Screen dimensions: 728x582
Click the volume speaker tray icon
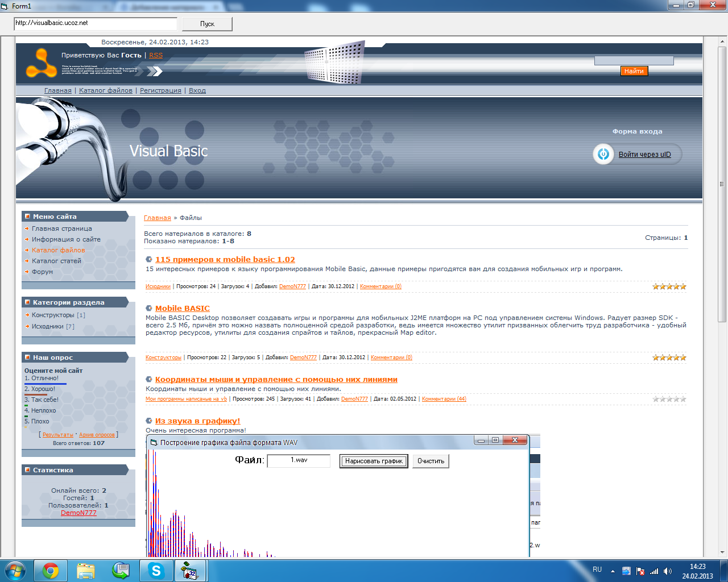668,571
